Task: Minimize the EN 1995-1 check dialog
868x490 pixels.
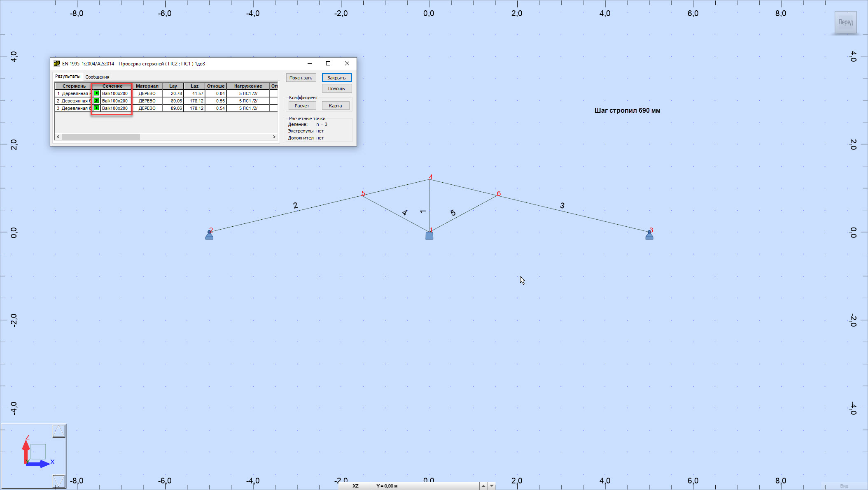Action: [x=310, y=63]
